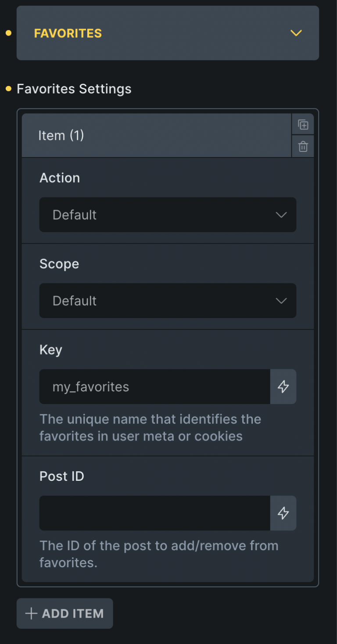This screenshot has height=644, width=337.
Task: Expand the Scope options list
Action: [281, 301]
